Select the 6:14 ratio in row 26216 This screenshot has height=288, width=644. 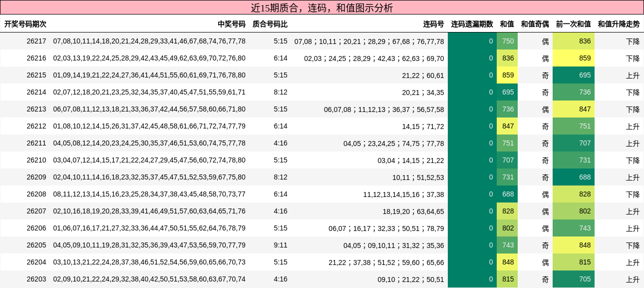(281, 58)
